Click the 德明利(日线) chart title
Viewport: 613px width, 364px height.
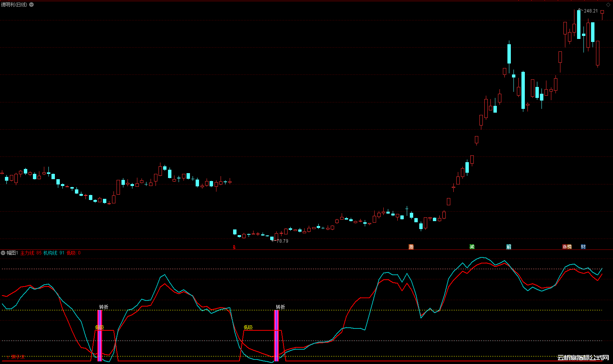pyautogui.click(x=14, y=5)
